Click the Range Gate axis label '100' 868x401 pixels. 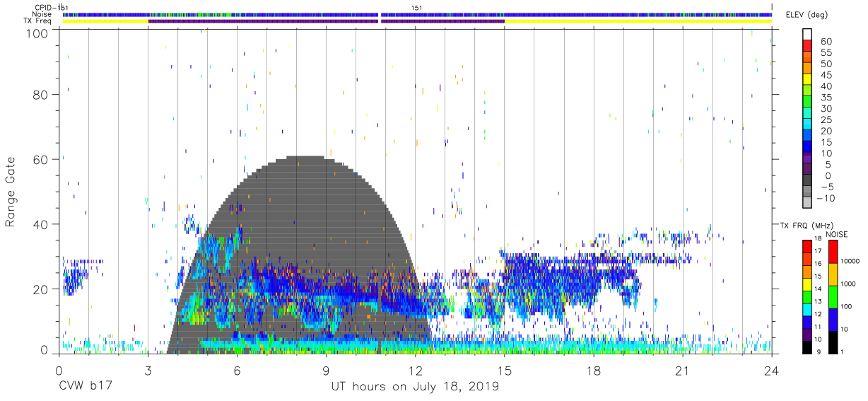(x=37, y=33)
